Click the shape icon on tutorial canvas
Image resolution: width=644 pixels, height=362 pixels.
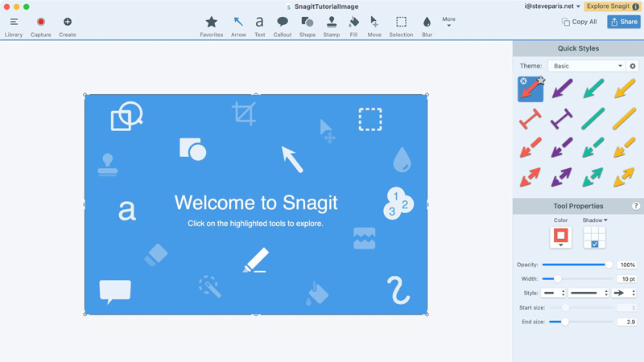pos(192,149)
